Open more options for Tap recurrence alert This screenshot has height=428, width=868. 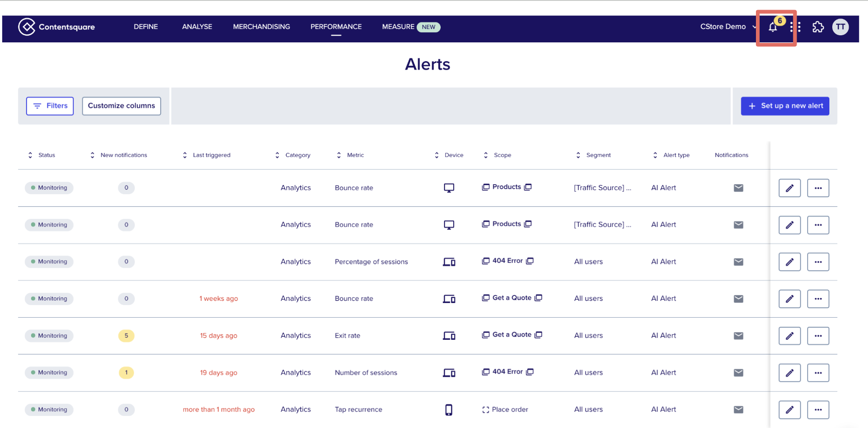pyautogui.click(x=818, y=410)
